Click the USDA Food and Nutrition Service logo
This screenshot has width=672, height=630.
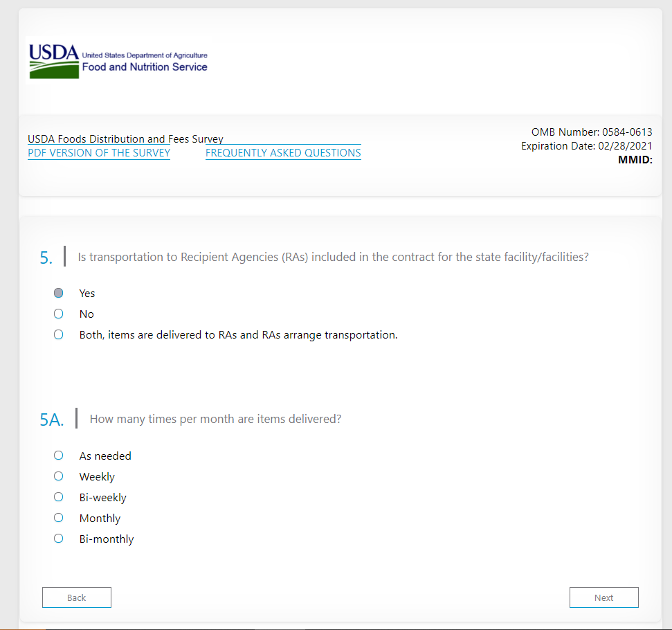118,61
